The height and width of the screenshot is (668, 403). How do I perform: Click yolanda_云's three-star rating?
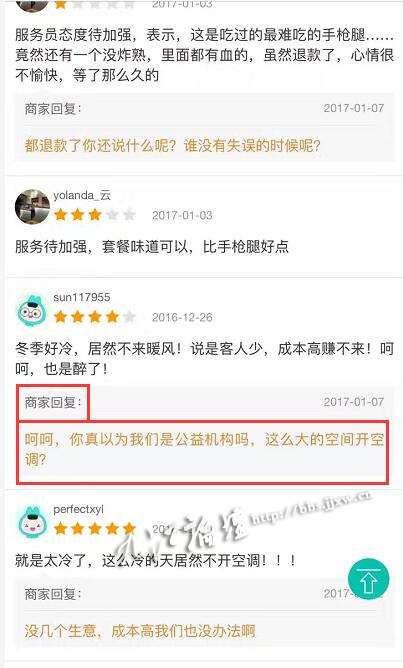[x=95, y=215]
